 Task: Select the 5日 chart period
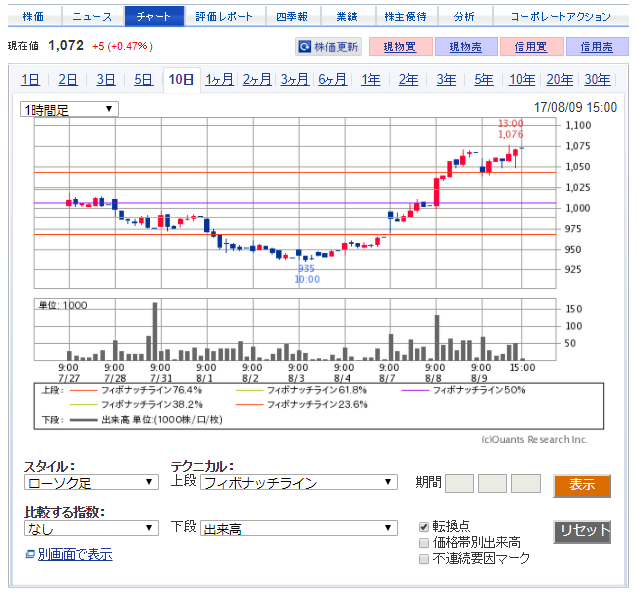pyautogui.click(x=144, y=79)
